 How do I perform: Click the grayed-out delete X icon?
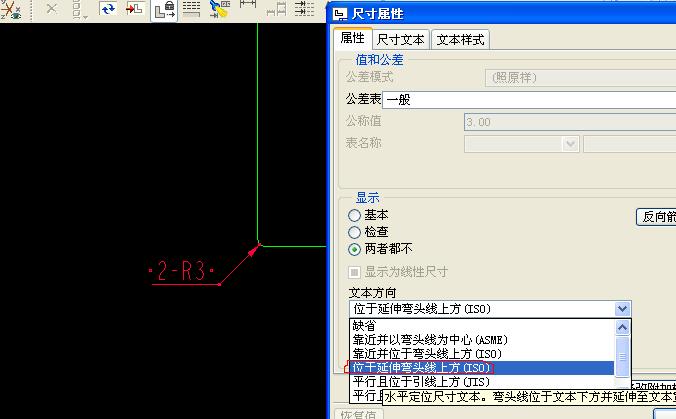tap(51, 9)
